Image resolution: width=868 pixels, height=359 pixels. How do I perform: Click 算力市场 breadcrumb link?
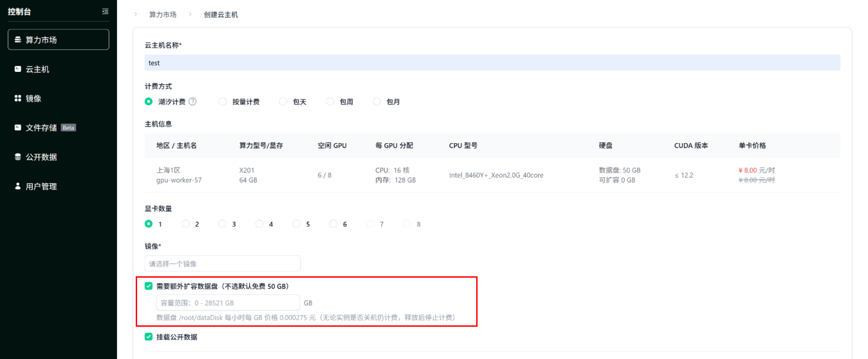point(163,15)
